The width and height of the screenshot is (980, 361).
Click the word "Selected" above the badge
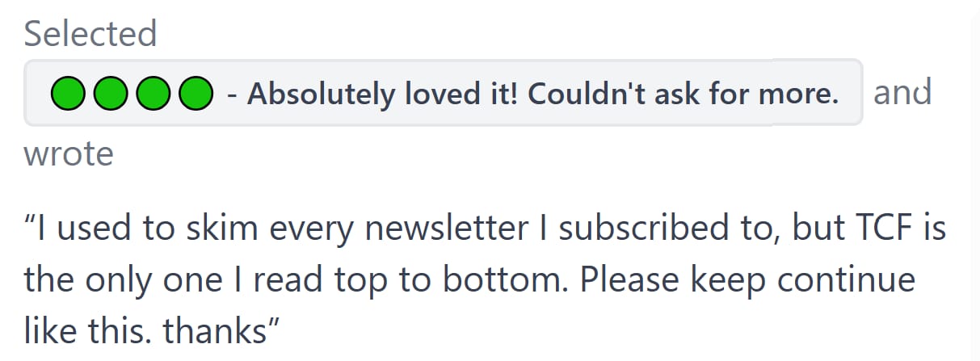tap(90, 34)
